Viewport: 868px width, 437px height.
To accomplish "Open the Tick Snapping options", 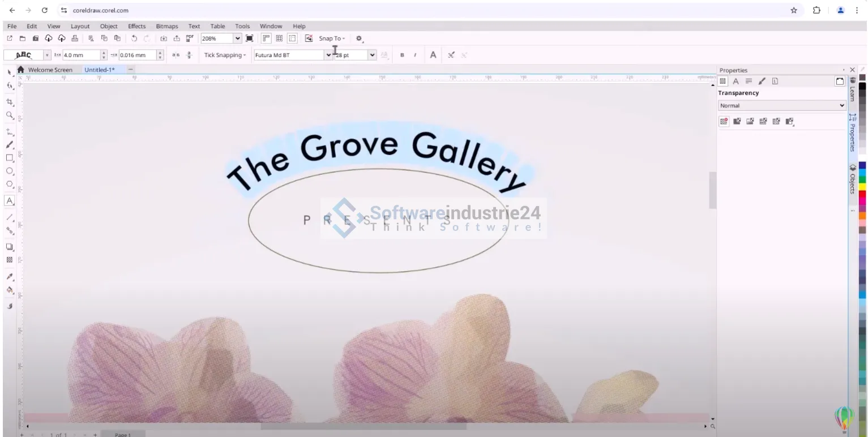I will click(225, 55).
